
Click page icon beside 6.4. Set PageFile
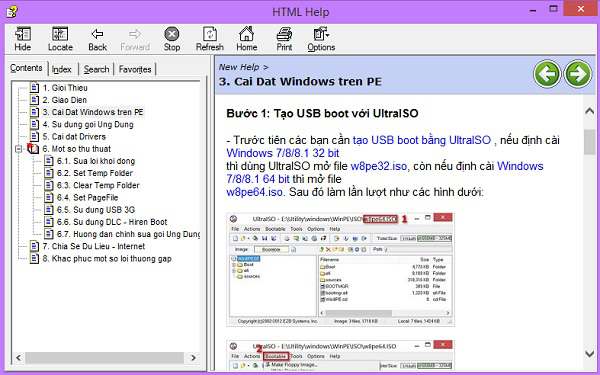[x=49, y=198]
